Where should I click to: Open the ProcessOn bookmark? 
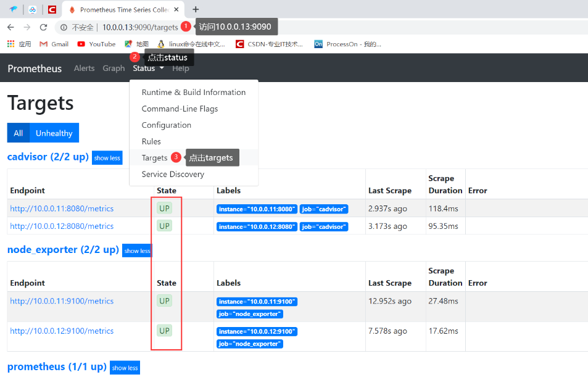point(347,44)
